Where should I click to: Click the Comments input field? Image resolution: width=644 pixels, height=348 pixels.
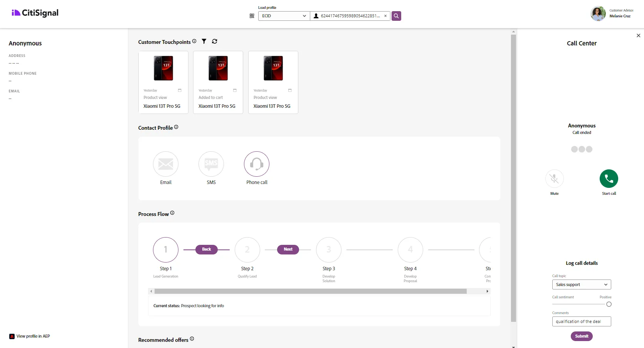(x=582, y=321)
